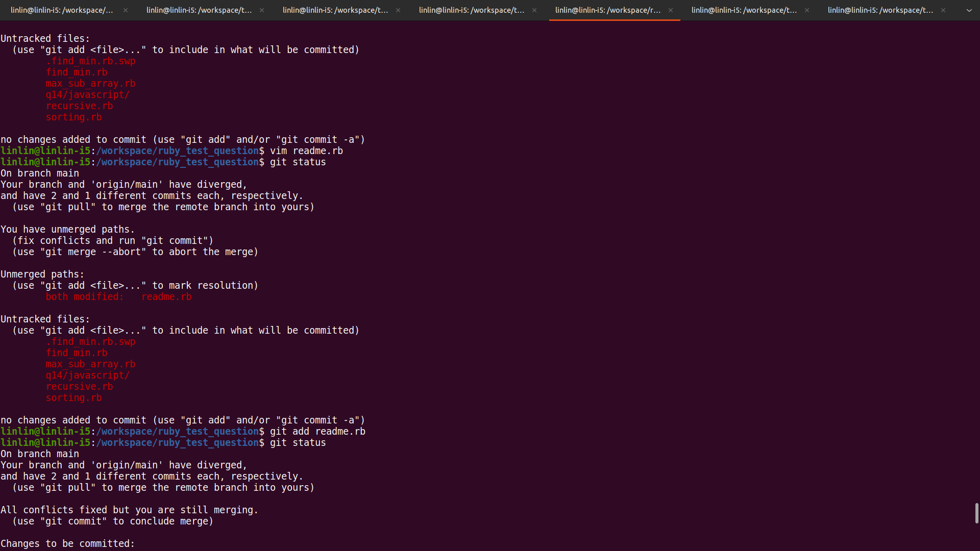Switch to the fourth terminal tab
Image resolution: width=980 pixels, height=551 pixels.
(471, 10)
